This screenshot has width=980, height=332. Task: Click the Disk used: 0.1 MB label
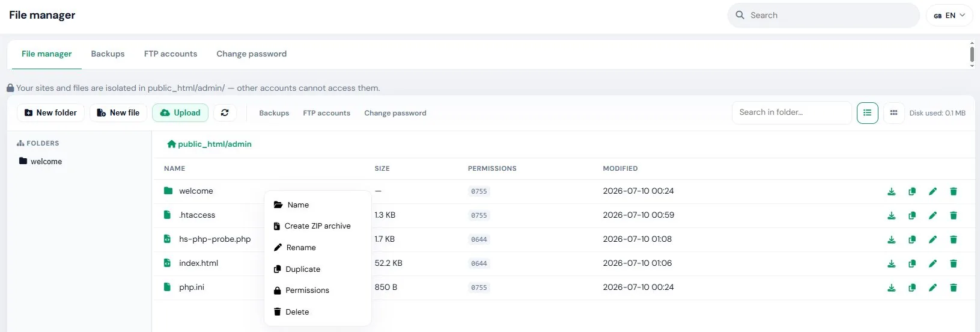(x=937, y=113)
